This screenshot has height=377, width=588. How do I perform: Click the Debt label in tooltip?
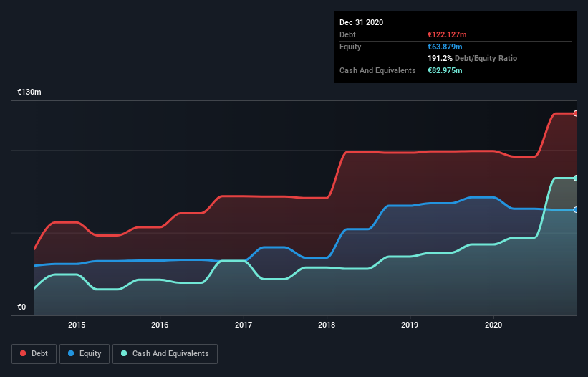click(347, 34)
